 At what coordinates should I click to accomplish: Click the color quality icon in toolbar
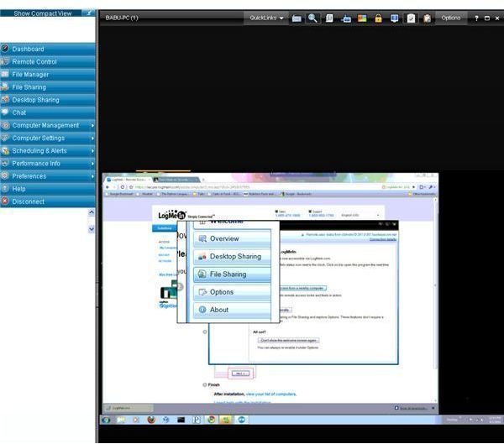pyautogui.click(x=362, y=18)
